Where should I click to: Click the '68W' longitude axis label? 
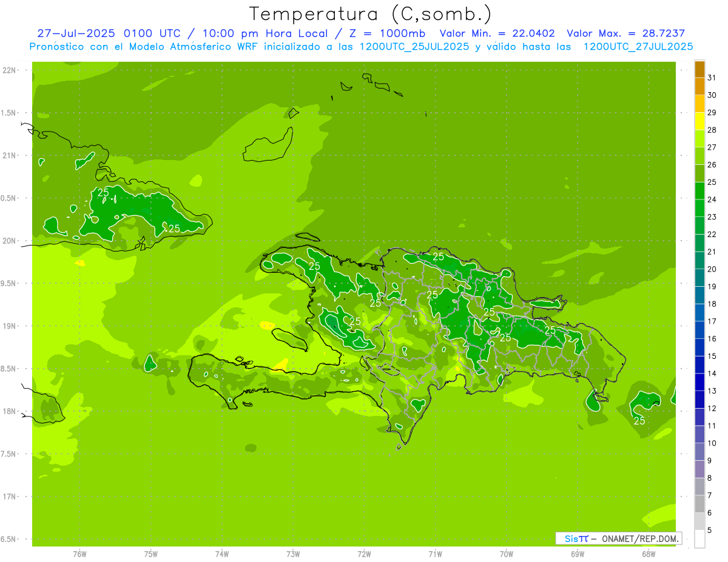point(649,554)
